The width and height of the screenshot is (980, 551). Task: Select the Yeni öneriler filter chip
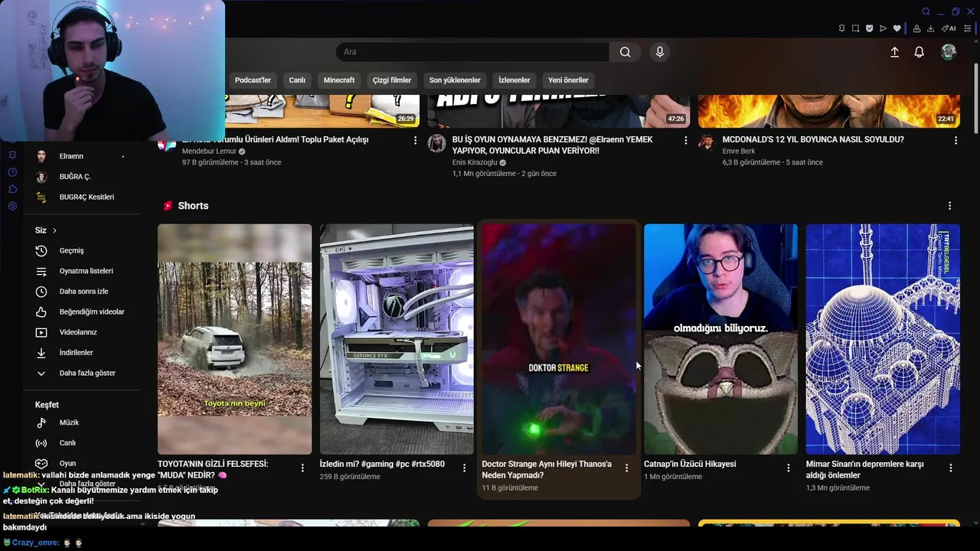tap(568, 80)
